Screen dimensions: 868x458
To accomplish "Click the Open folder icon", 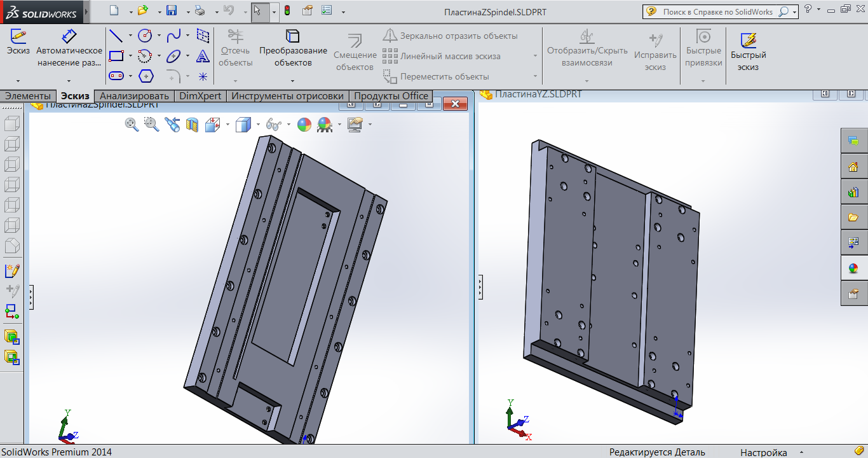I will [143, 11].
